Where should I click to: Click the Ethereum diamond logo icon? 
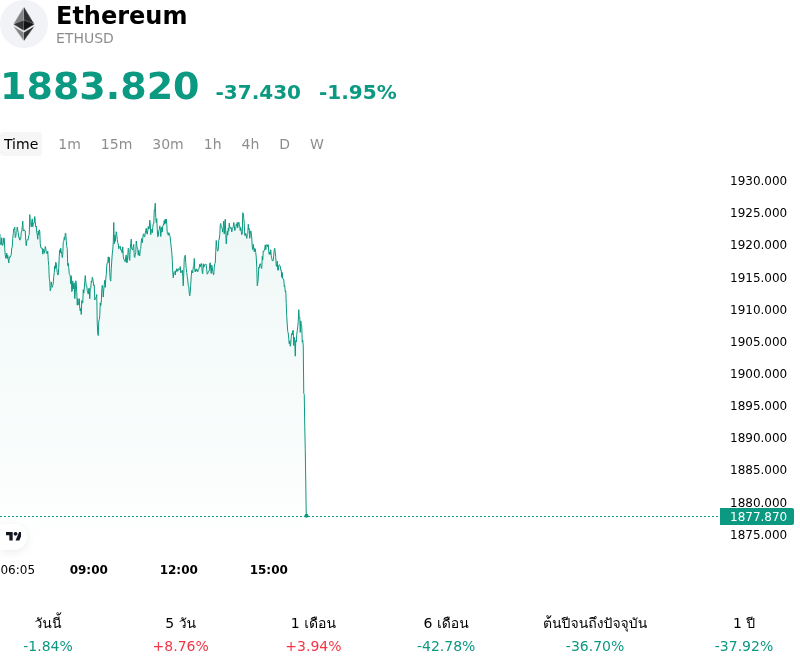point(23,24)
